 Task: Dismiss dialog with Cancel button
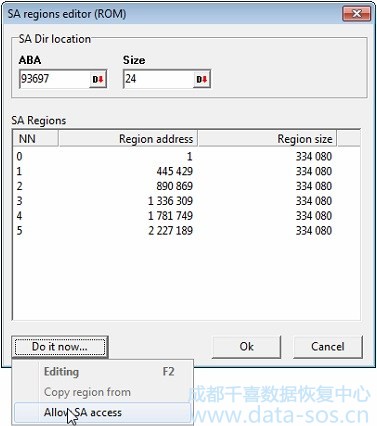(x=328, y=347)
